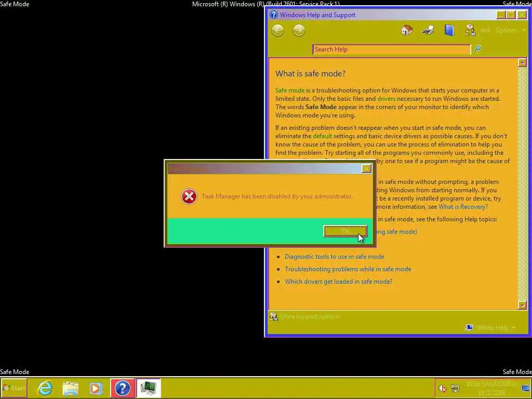Minimize the Windows Help and Support window
532x399 pixels.
pos(501,15)
